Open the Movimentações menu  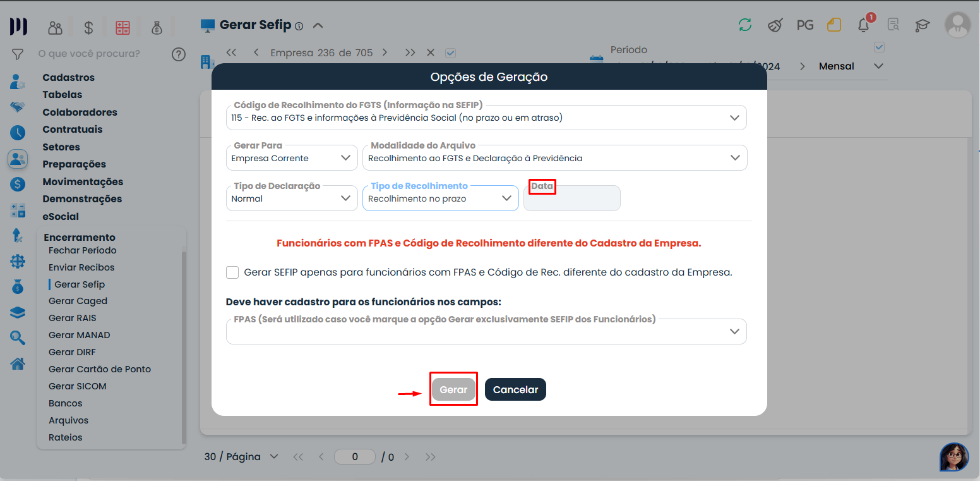(83, 181)
